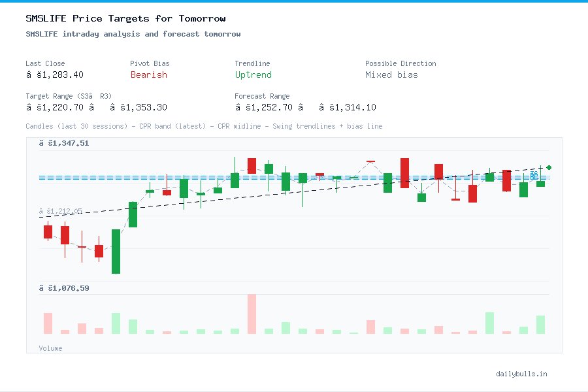
Task: Toggle the Uptrend trendline status
Action: coord(253,74)
